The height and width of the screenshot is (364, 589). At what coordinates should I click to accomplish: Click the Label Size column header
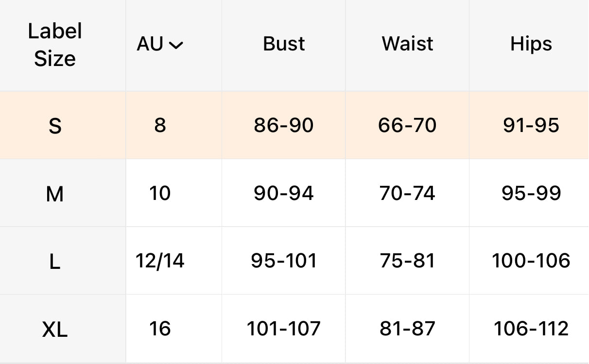coord(55,45)
